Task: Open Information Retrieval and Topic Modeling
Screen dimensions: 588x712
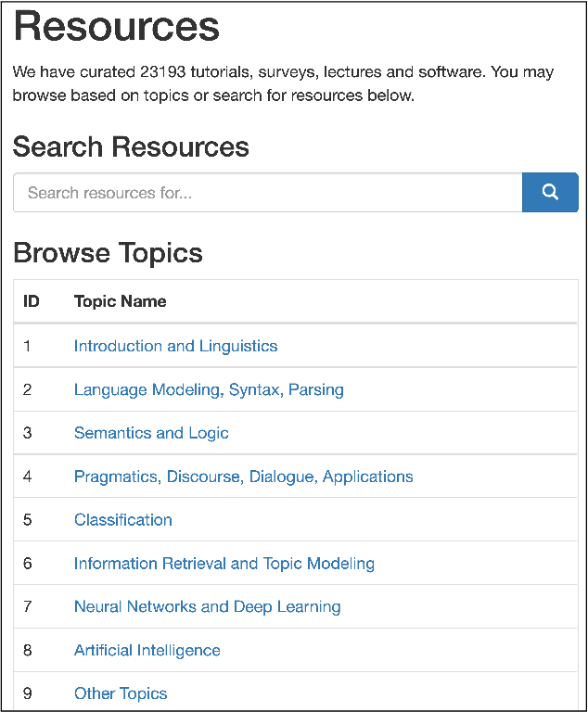Action: (x=224, y=564)
